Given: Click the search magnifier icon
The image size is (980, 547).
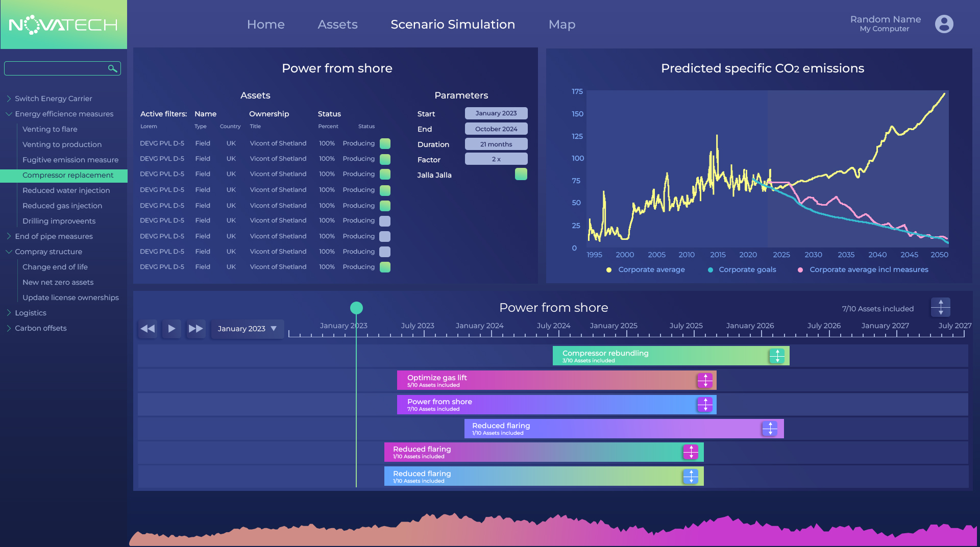Looking at the screenshot, I should (x=112, y=68).
